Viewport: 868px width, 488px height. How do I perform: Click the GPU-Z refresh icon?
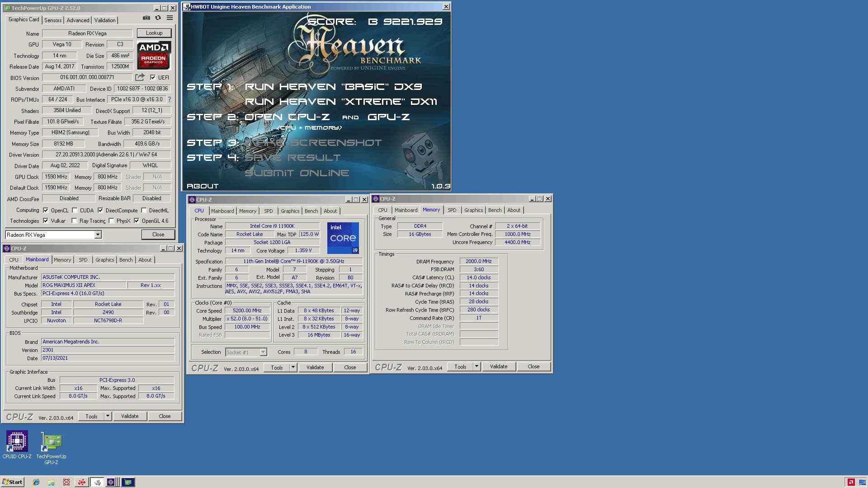[158, 18]
